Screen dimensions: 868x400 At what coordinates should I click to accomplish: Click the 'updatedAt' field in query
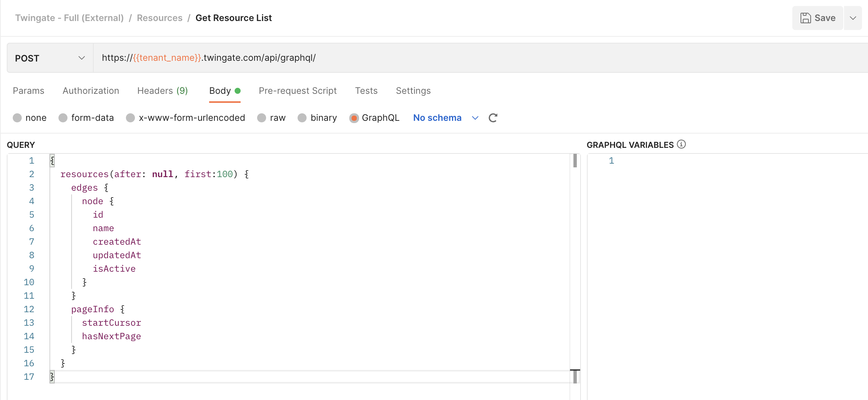tap(117, 255)
